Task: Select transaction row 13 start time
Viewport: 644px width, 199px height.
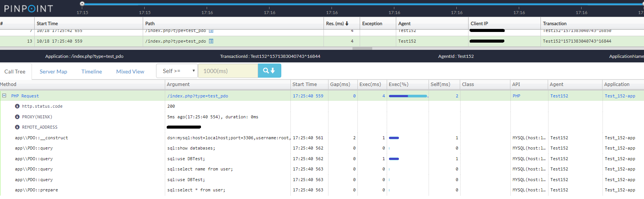Action: (x=59, y=41)
